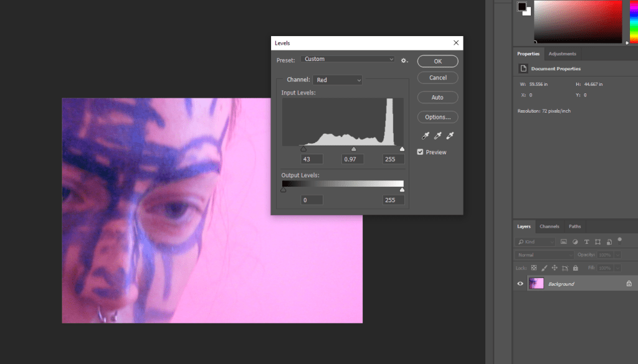Select the black point eyedropper in Levels

coord(426,136)
